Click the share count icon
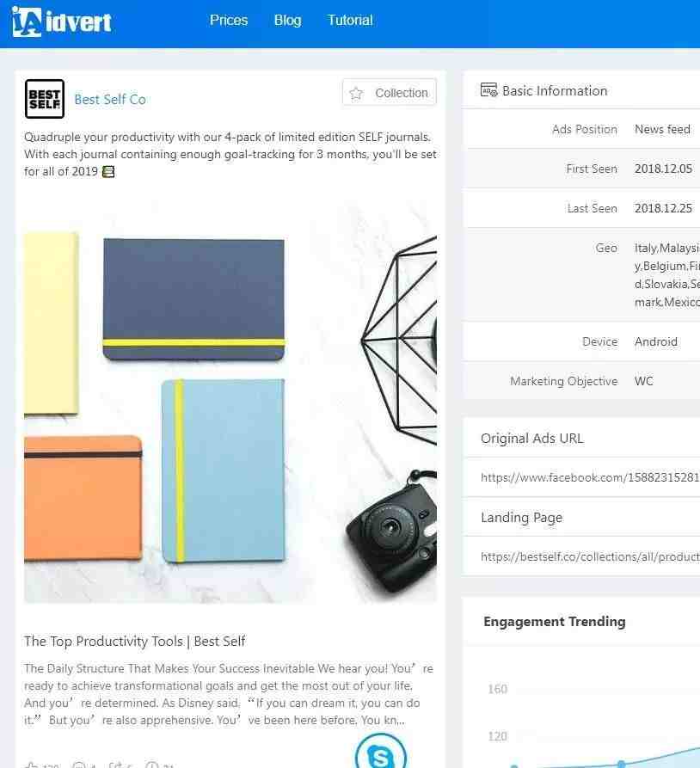Viewport: 700px width, 768px height. tap(115, 765)
